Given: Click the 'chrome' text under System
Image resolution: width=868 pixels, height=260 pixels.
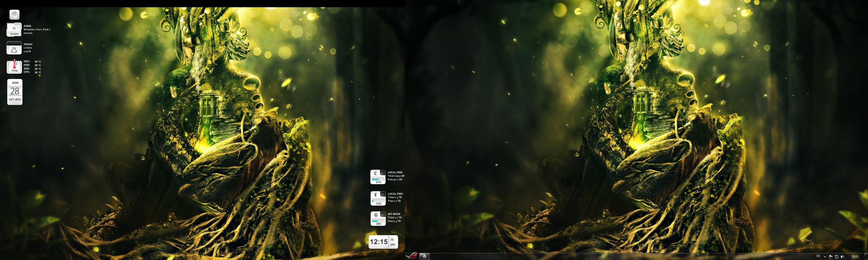Looking at the screenshot, I should tap(28, 33).
